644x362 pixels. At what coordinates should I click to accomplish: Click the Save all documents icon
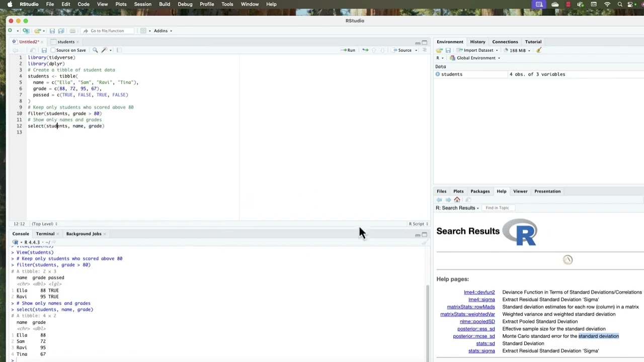click(x=61, y=31)
